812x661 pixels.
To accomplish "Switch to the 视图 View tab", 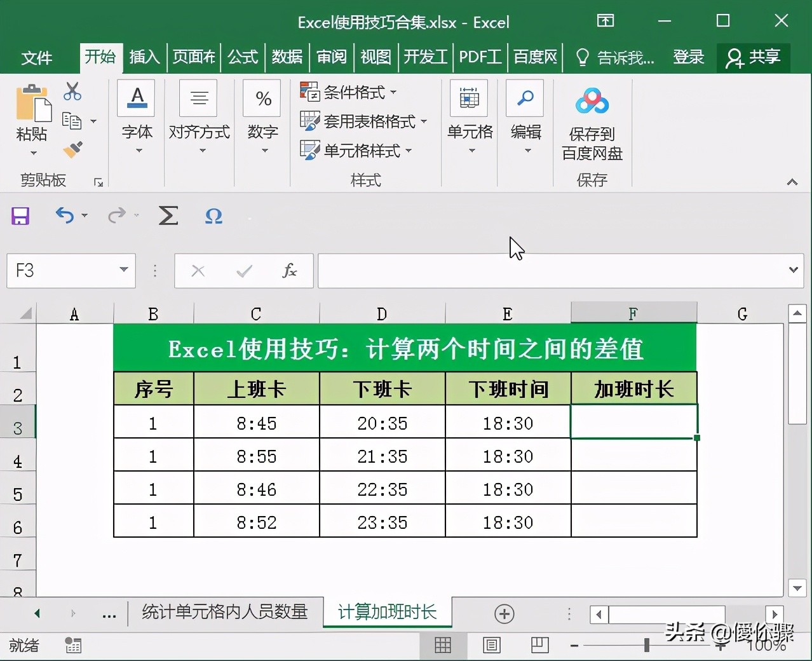I will pos(376,57).
